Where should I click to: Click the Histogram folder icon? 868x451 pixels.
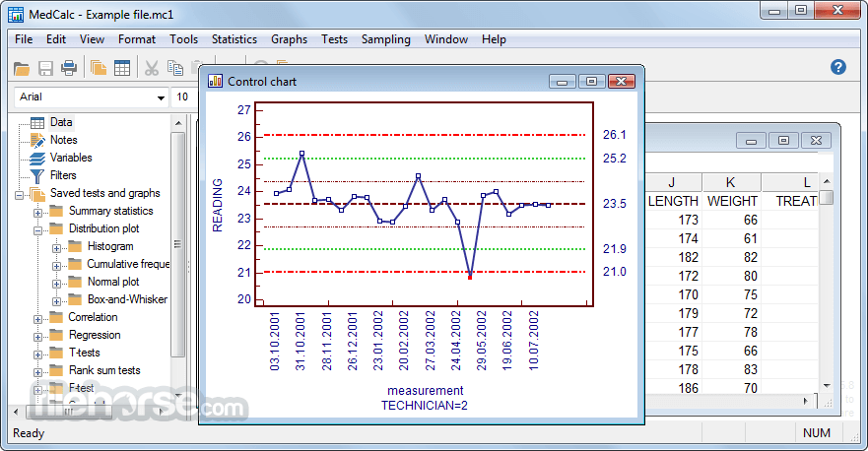[75, 246]
